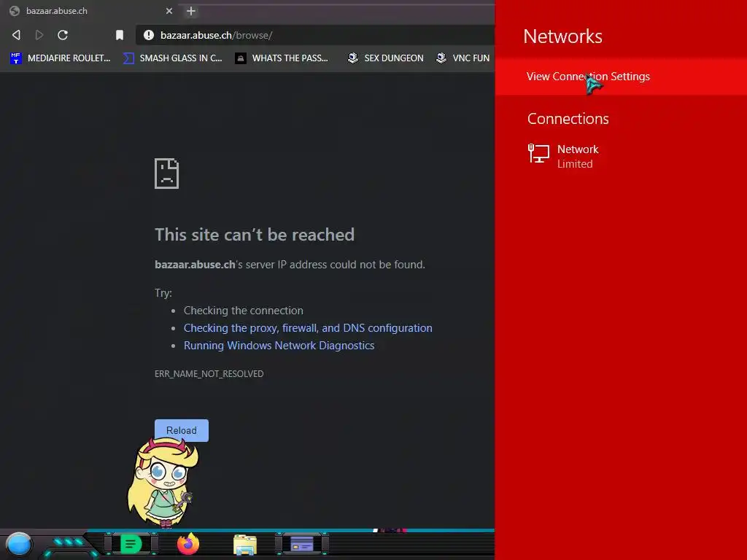747x560 pixels.
Task: Click the bookmark icon beside address bar
Action: [120, 35]
